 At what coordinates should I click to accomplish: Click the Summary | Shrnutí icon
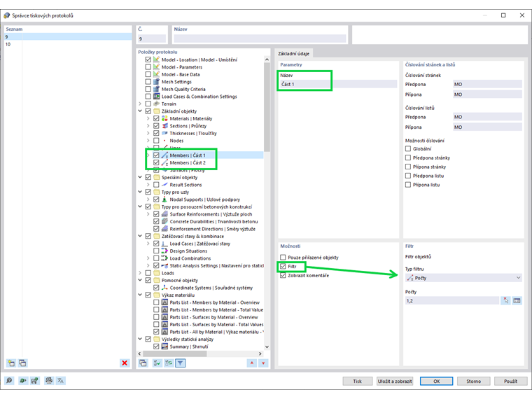click(164, 346)
